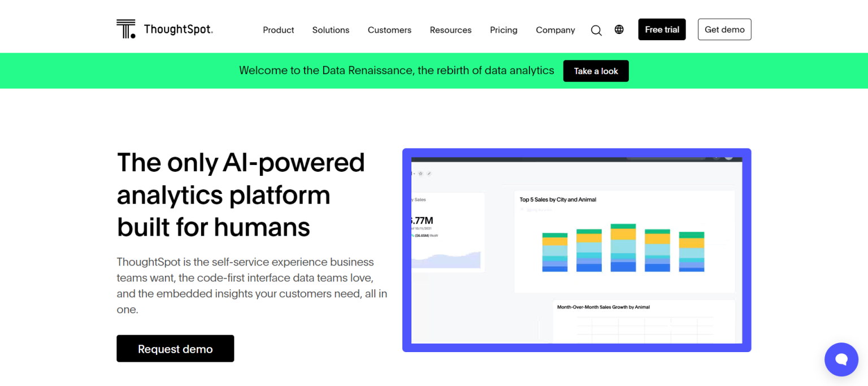Screen dimensions: 868x386
Task: Click the green segment of the tallest bar
Action: pyautogui.click(x=623, y=225)
